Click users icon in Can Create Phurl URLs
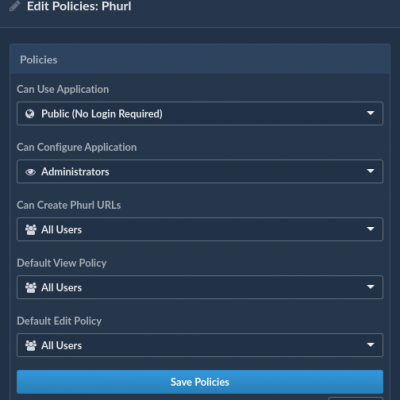The image size is (400, 400). tap(31, 230)
